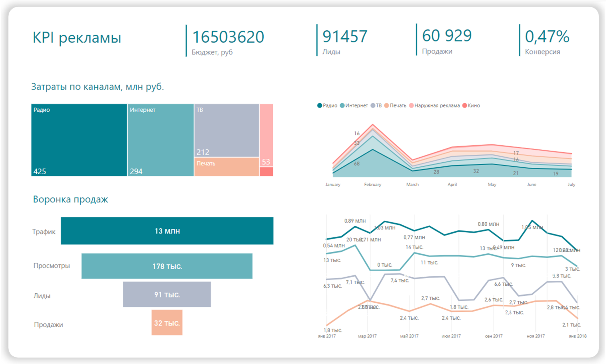Click the 0,80 млн data label

pyautogui.click(x=488, y=224)
